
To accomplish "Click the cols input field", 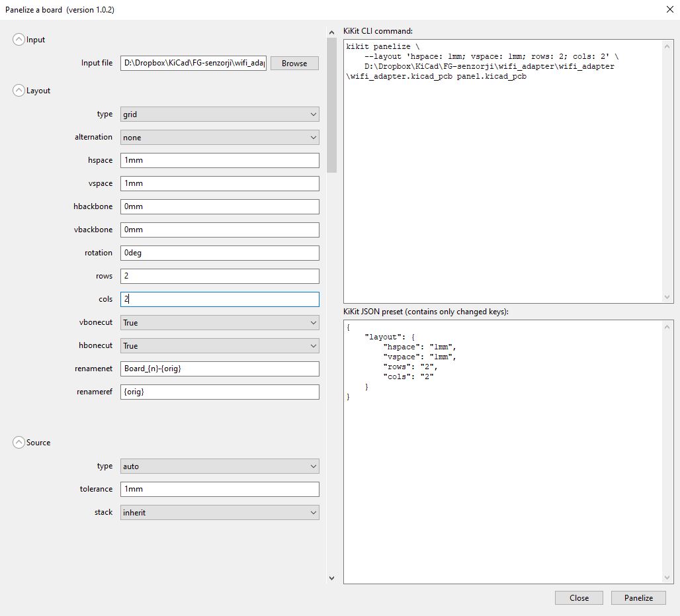I will [220, 299].
